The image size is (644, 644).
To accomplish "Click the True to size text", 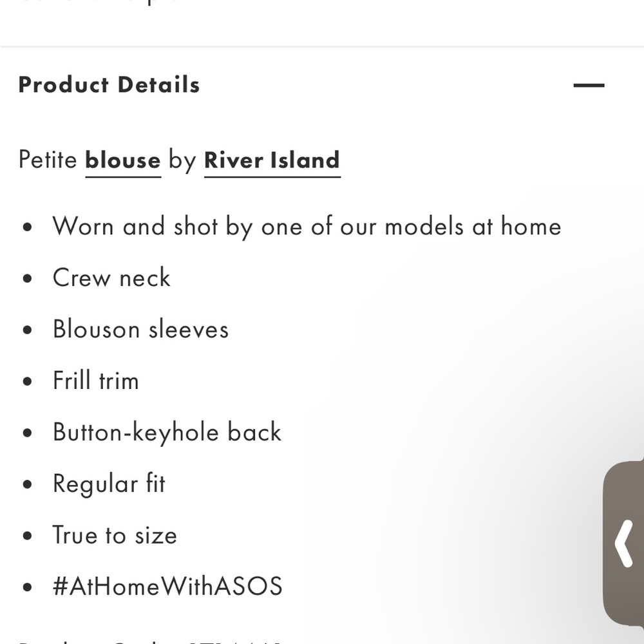I will pos(115,535).
